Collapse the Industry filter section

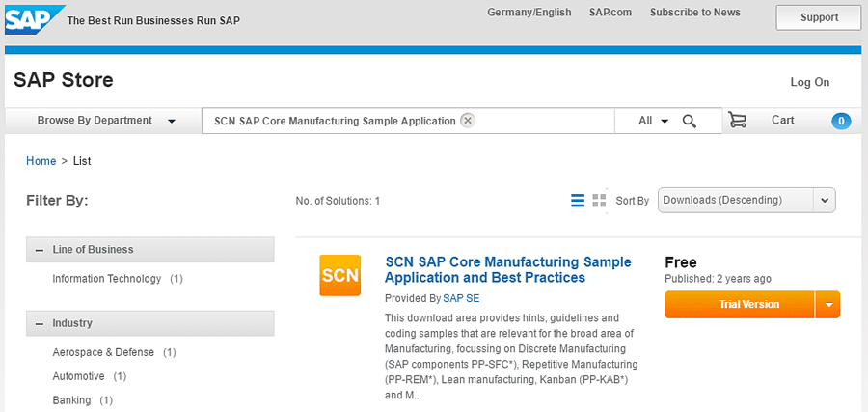point(40,324)
